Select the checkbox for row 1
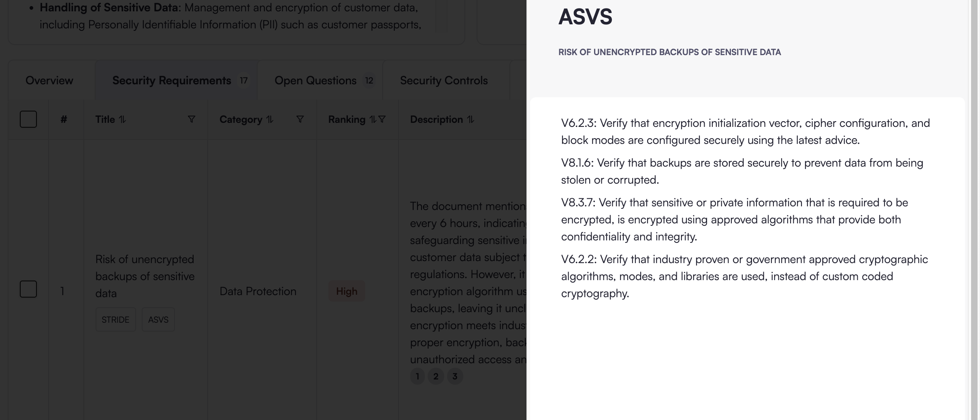980x420 pixels. (28, 289)
